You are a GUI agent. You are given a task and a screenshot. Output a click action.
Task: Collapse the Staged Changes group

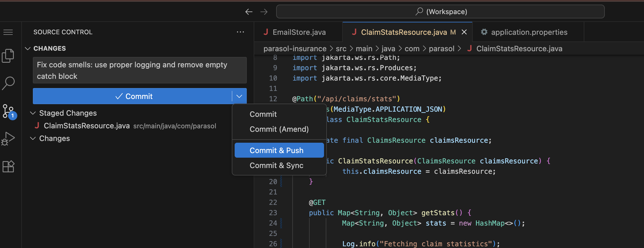coord(33,113)
